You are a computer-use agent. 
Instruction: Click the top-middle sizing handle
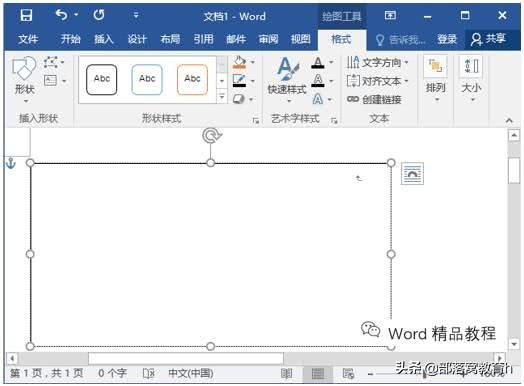211,163
